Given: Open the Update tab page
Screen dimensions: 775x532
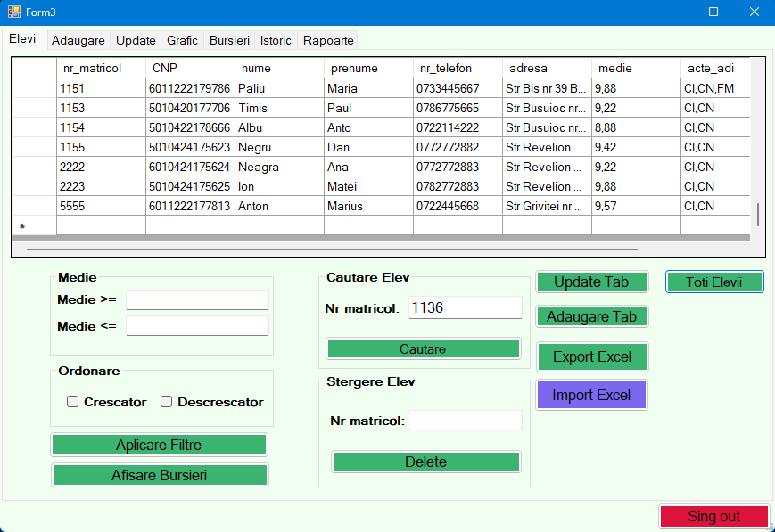Looking at the screenshot, I should (136, 40).
